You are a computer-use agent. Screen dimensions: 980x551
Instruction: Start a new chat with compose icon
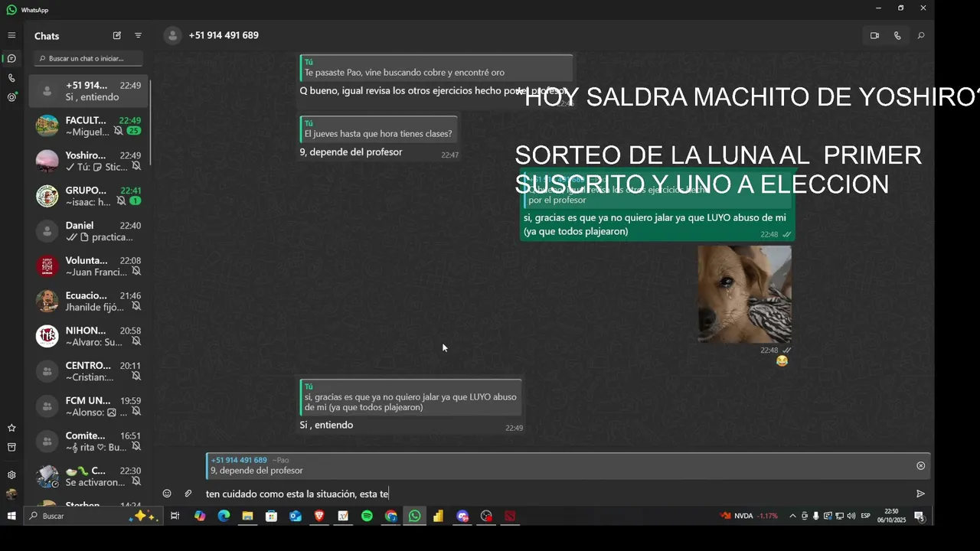pyautogui.click(x=116, y=35)
